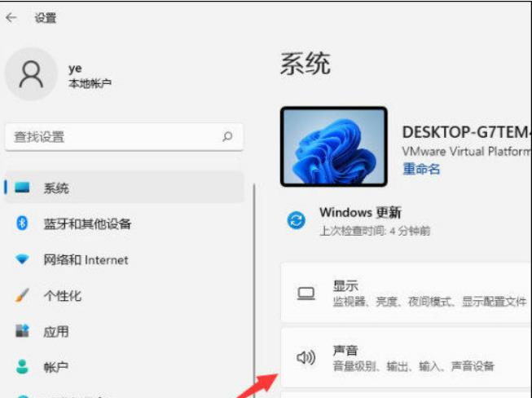
Task: Click the display monitor icon
Action: pos(306,294)
